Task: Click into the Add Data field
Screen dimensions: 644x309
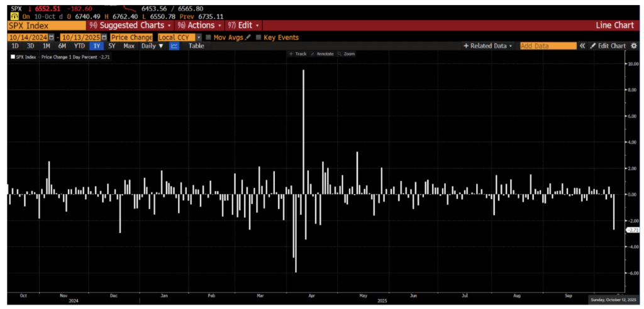Action: (x=548, y=46)
